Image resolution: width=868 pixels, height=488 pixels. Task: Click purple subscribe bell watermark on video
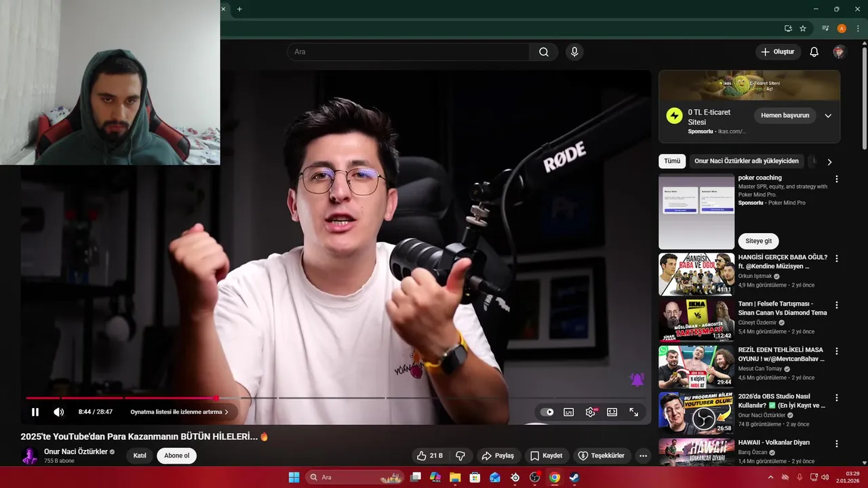(x=637, y=380)
